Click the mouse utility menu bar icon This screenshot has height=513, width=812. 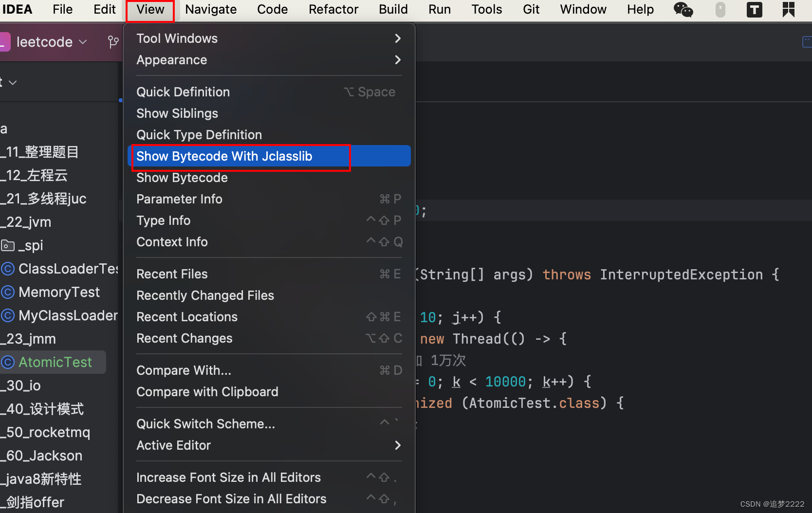pyautogui.click(x=720, y=10)
